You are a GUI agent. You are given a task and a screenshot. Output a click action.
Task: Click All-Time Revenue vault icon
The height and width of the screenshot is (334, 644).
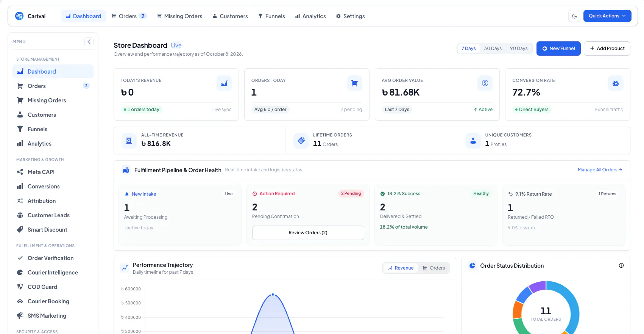[x=129, y=141]
